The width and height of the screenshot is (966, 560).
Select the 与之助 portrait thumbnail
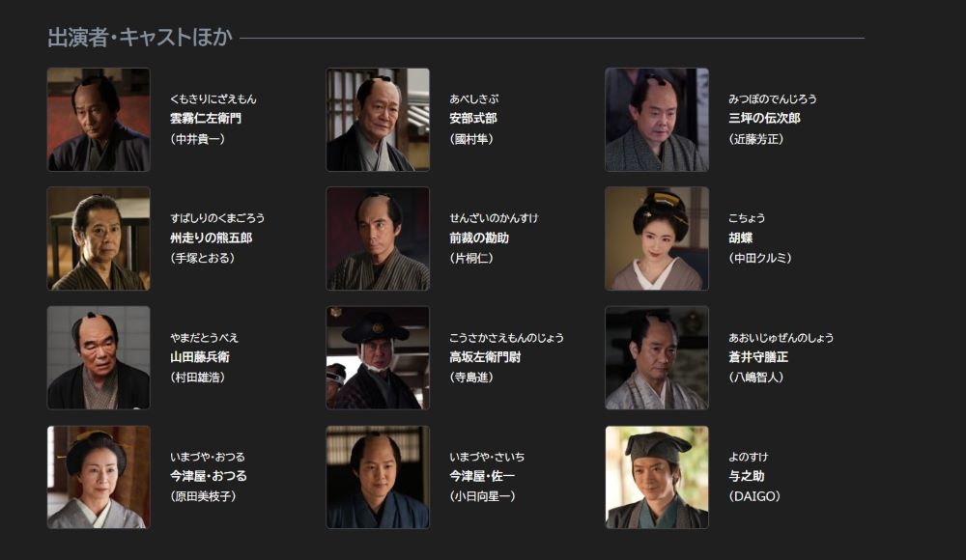(657, 477)
